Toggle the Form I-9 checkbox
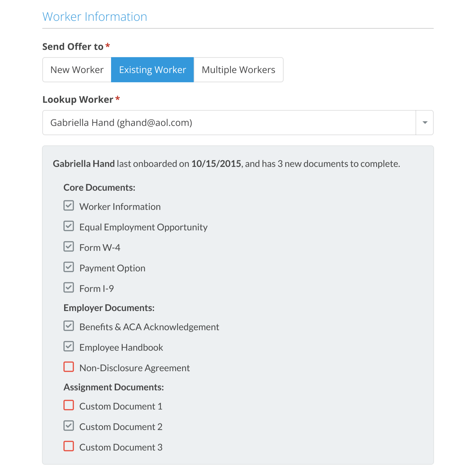 (69, 288)
